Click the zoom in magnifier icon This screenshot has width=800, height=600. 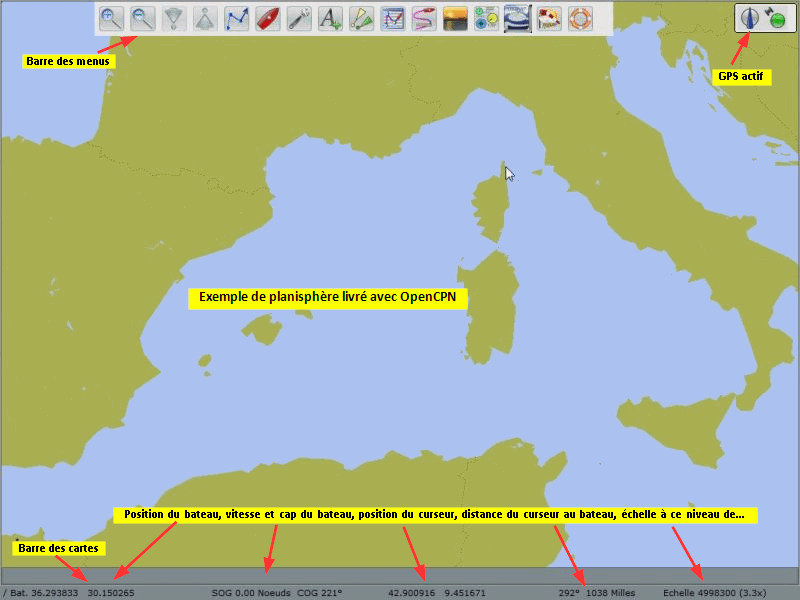(x=111, y=19)
